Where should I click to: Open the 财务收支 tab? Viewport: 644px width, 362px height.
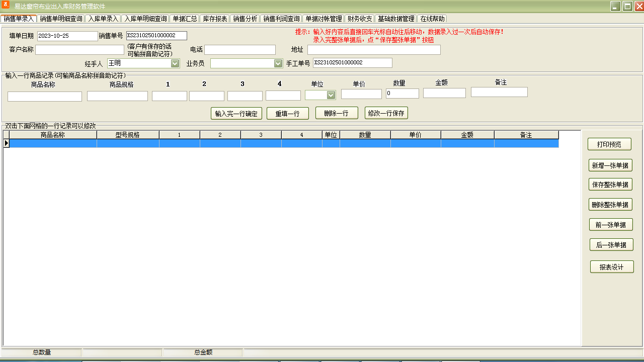coord(360,19)
